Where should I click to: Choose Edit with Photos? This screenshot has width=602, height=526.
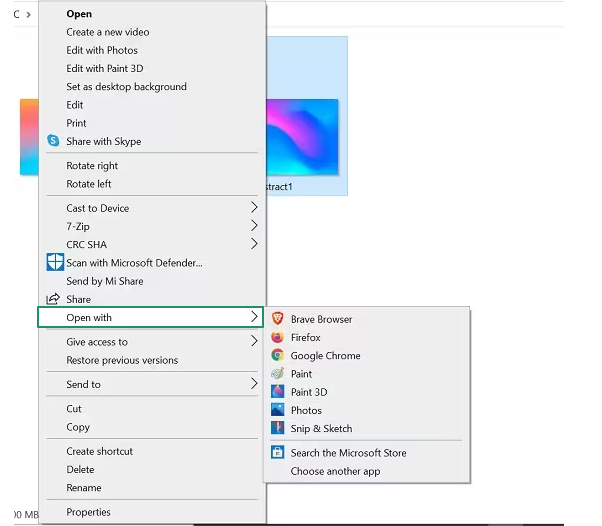(102, 50)
